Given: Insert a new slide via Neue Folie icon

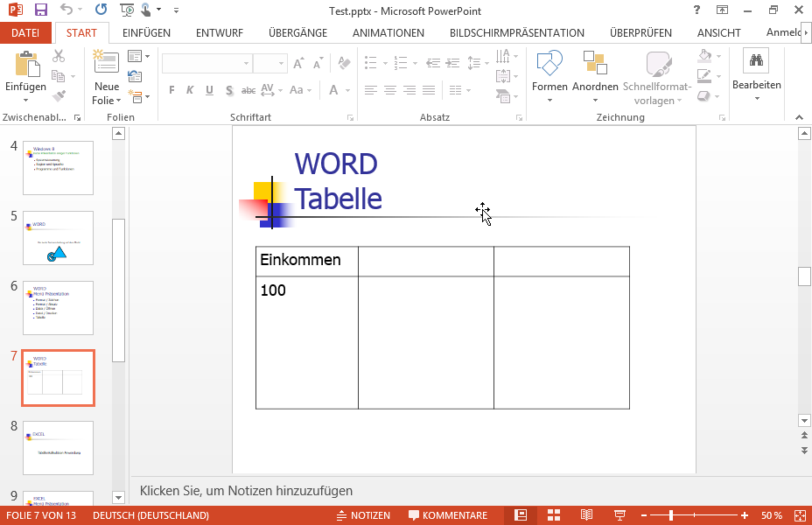Looking at the screenshot, I should pyautogui.click(x=106, y=62).
